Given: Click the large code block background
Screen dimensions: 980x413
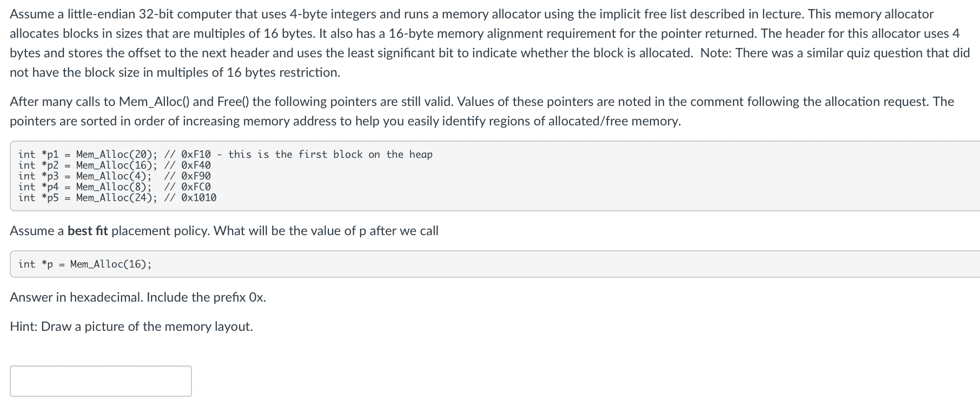Looking at the screenshot, I should [x=487, y=176].
